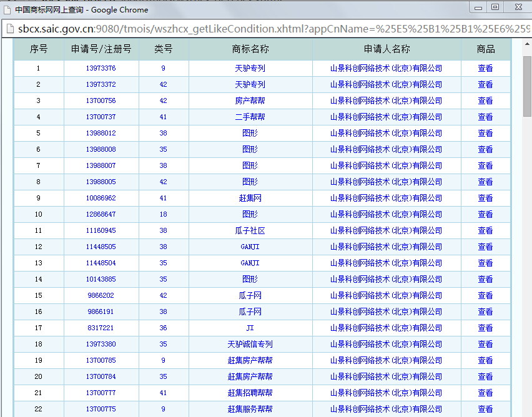Click trademark name JI in row 17
This screenshot has height=417, width=532.
click(250, 328)
